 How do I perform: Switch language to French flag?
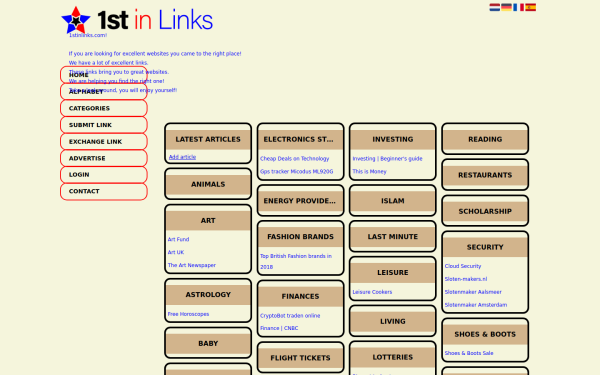tap(518, 7)
